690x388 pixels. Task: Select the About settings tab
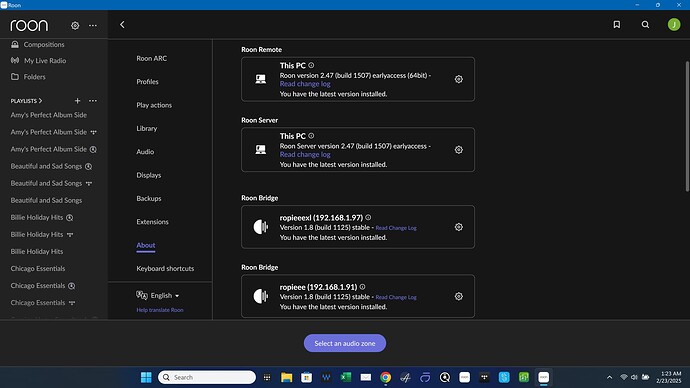[x=146, y=245]
